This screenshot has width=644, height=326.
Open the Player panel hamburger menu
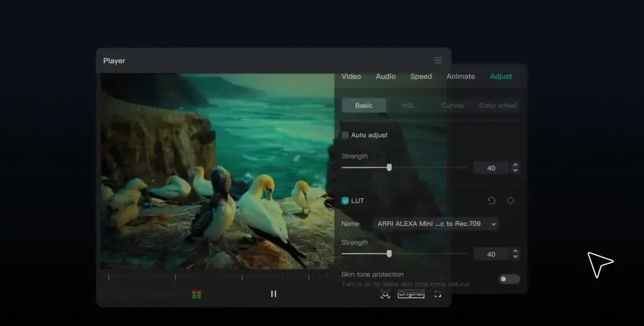pyautogui.click(x=438, y=61)
